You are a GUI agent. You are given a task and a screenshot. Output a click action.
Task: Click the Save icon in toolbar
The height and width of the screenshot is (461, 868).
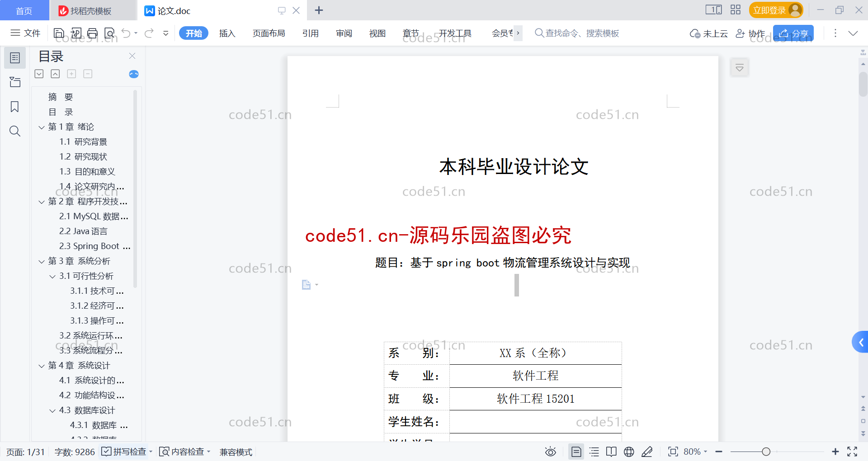[59, 33]
